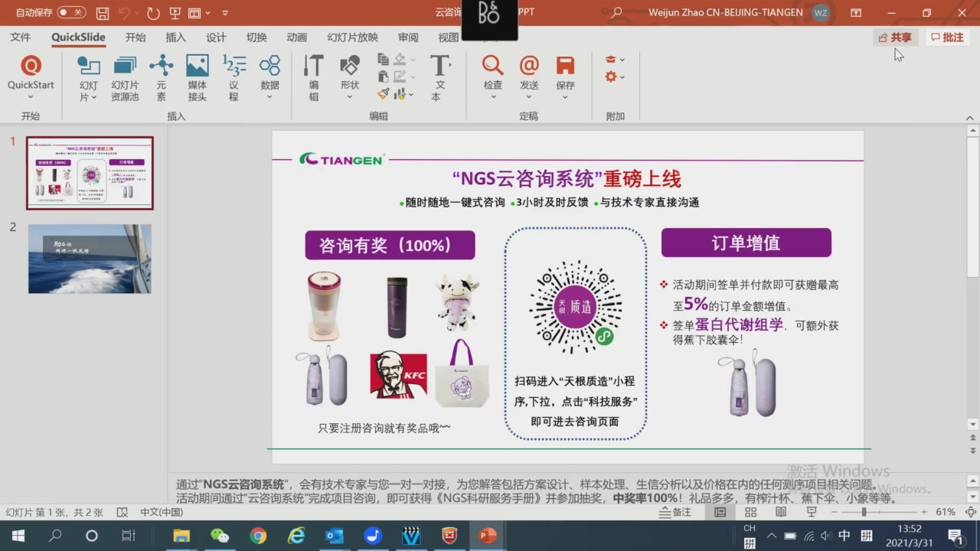Toggle the 自动保存 AutoSave switch

[x=71, y=13]
